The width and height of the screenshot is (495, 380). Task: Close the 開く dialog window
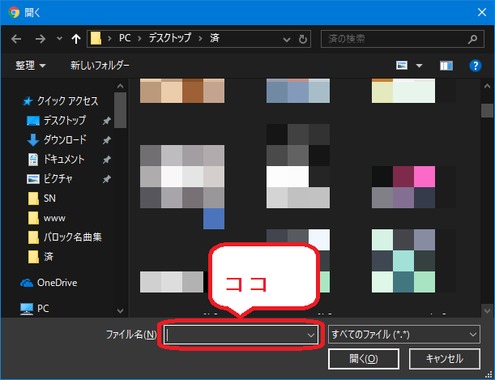point(482,12)
